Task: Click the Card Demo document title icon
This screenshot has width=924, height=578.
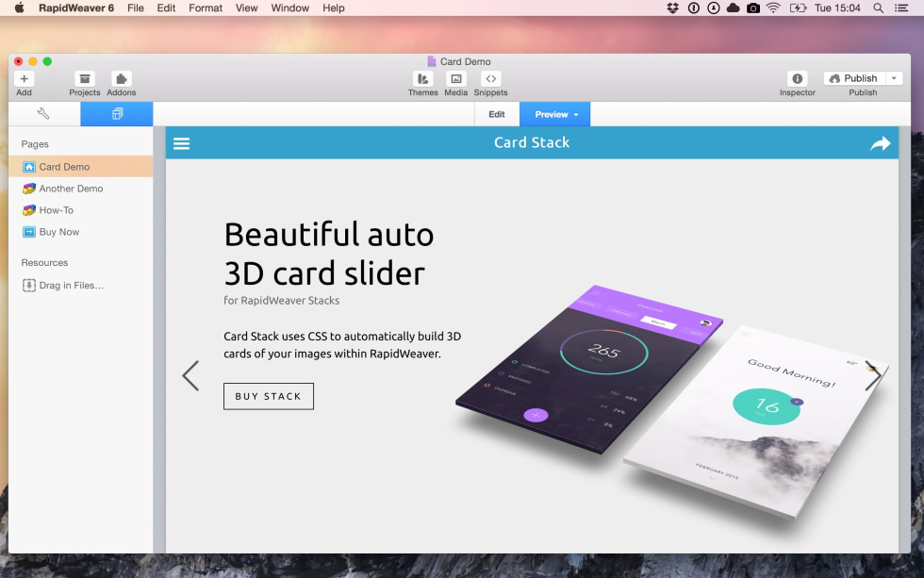Action: point(432,61)
